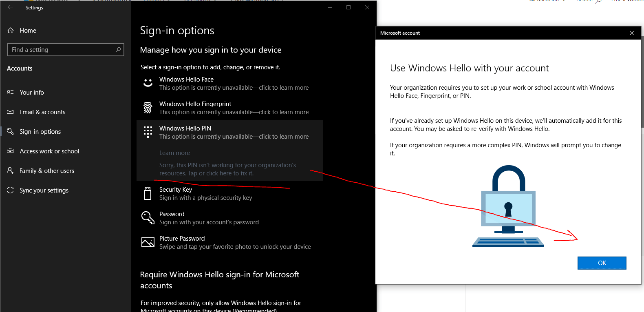Viewport: 644px width, 312px height.
Task: Expand the Picture Password option
Action: click(230, 242)
